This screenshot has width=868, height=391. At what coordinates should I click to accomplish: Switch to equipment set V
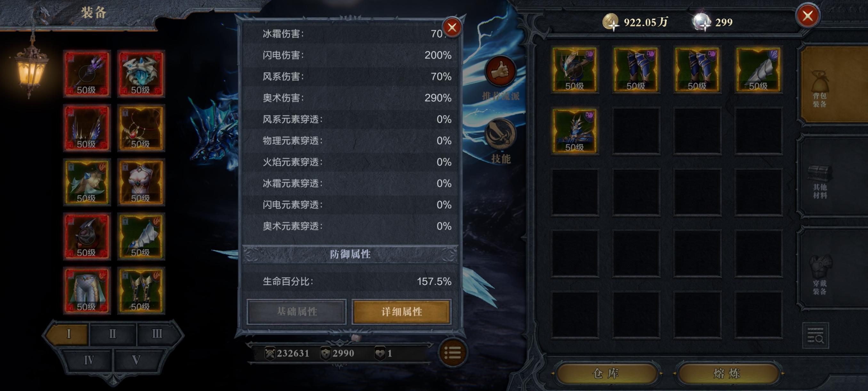click(x=136, y=360)
